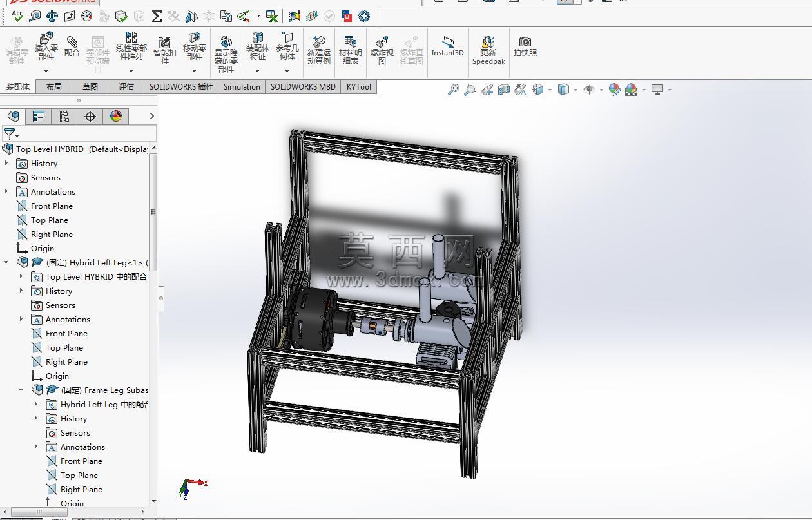
Task: Collapse the Hybrid Left Leg<1> tree node
Action: point(6,262)
